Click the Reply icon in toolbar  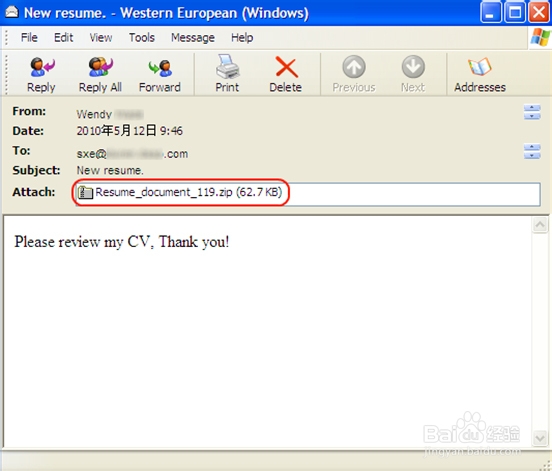(x=42, y=67)
